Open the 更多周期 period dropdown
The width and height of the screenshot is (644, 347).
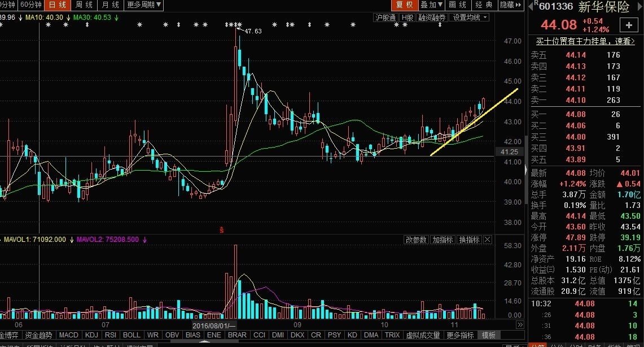click(x=144, y=5)
